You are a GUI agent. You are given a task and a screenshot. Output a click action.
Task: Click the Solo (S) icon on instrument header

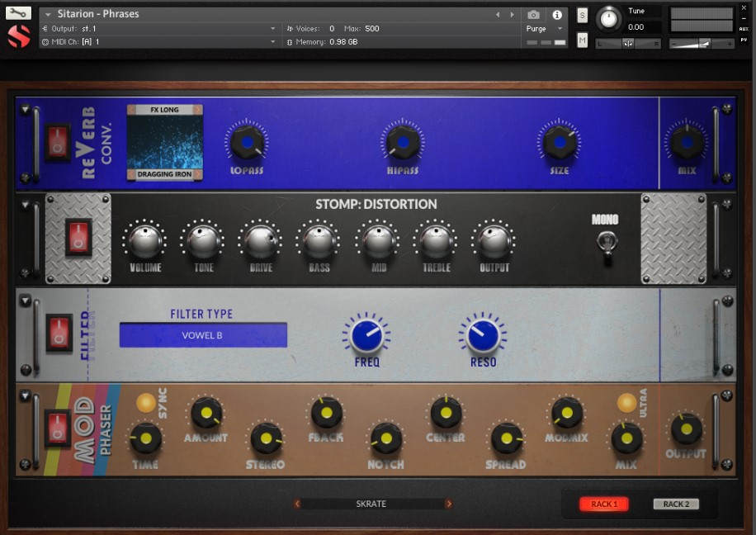(x=581, y=15)
